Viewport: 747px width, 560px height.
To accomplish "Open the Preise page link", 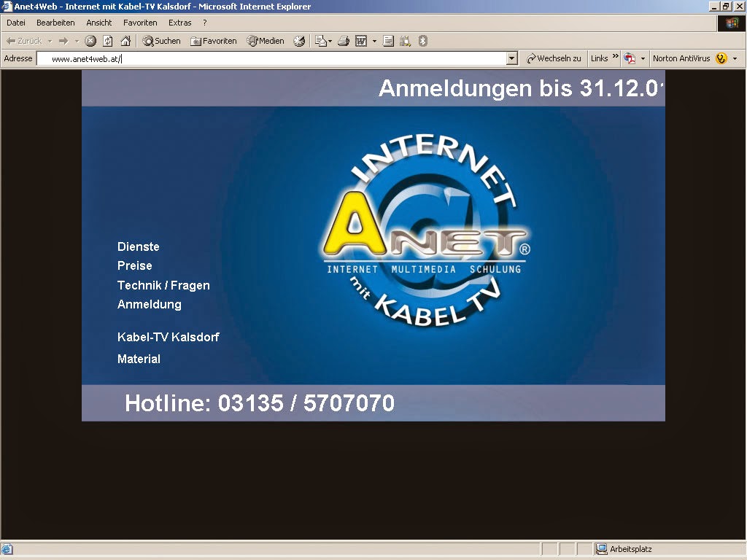I will point(135,265).
